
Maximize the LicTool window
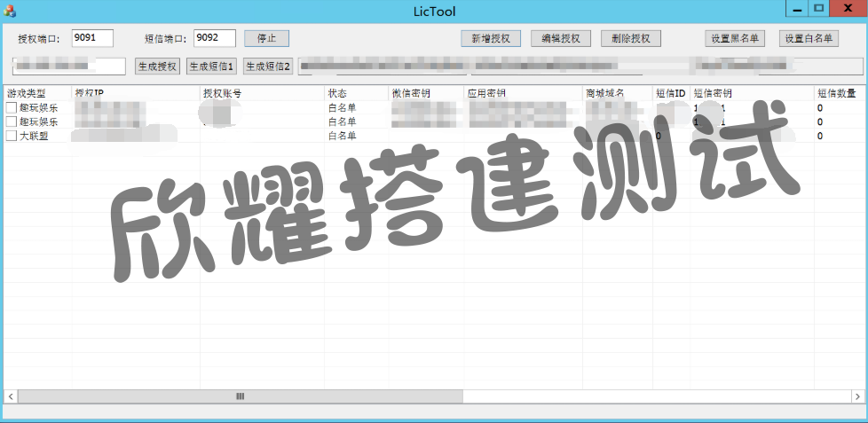[819, 8]
